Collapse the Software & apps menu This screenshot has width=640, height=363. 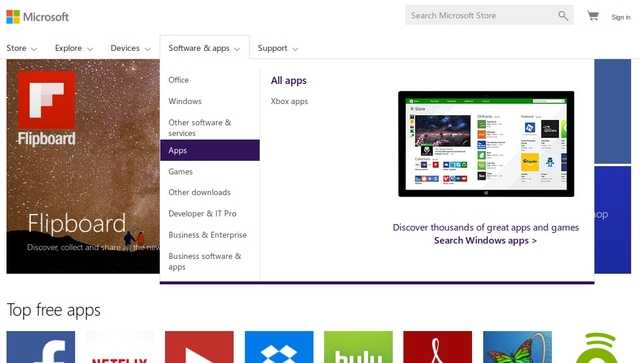(204, 48)
